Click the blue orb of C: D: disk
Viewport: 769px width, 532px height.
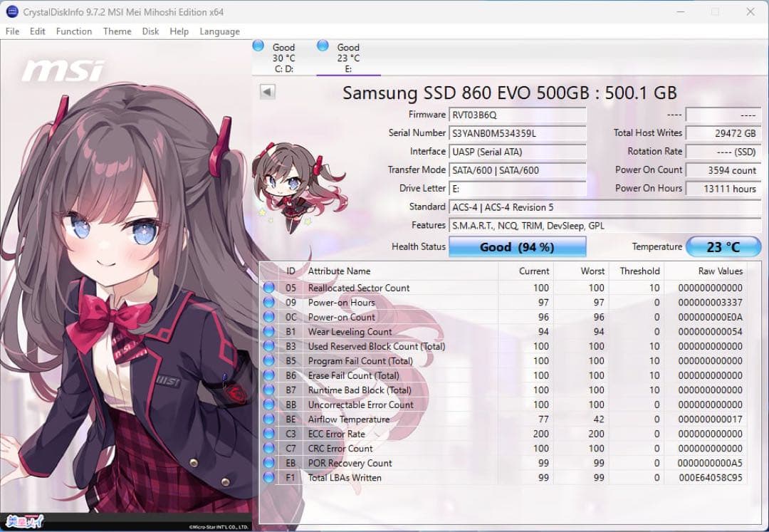pos(258,46)
